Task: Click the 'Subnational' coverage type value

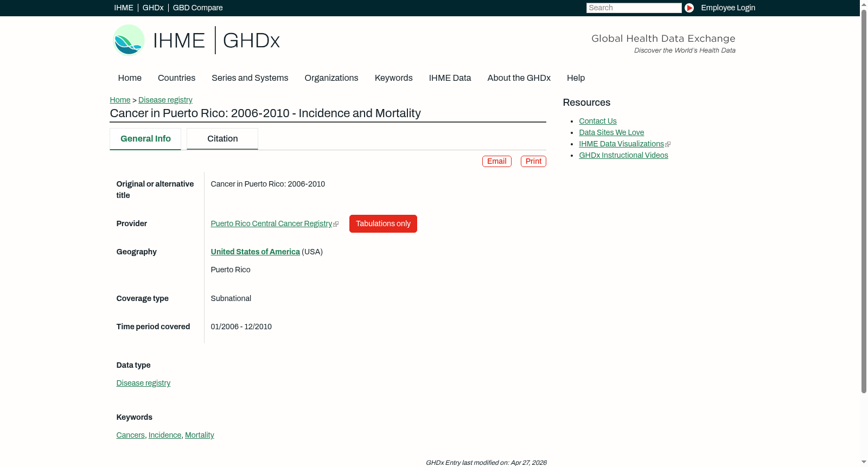Action: tap(231, 299)
